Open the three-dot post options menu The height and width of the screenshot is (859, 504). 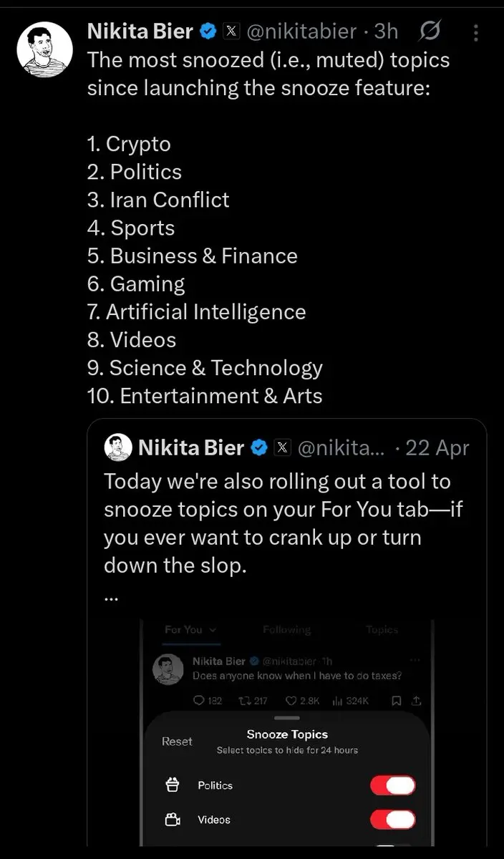click(x=476, y=32)
